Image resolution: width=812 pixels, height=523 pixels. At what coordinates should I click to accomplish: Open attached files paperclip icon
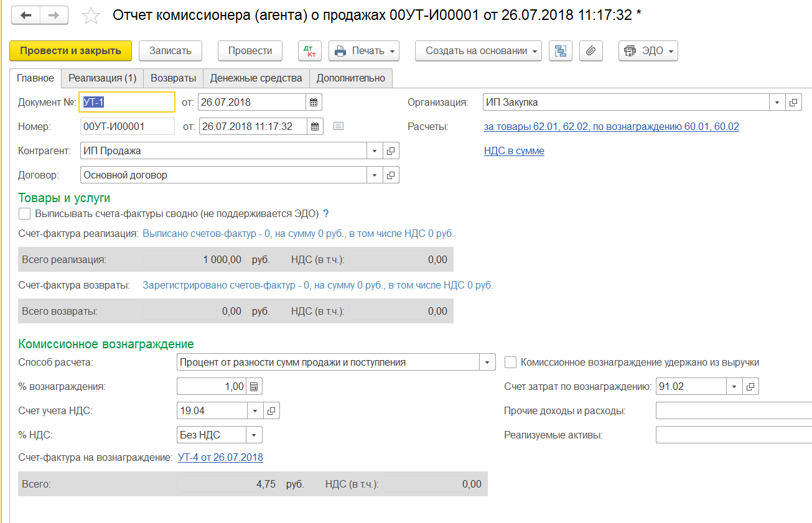(591, 51)
